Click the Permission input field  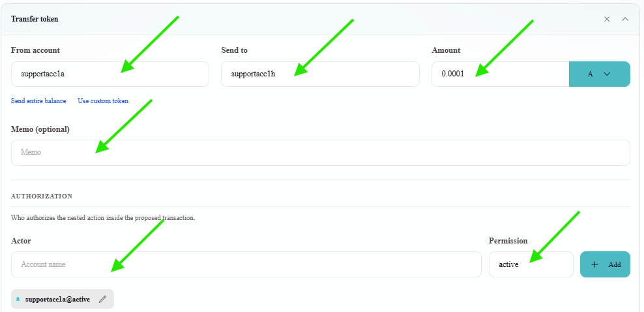tap(531, 264)
